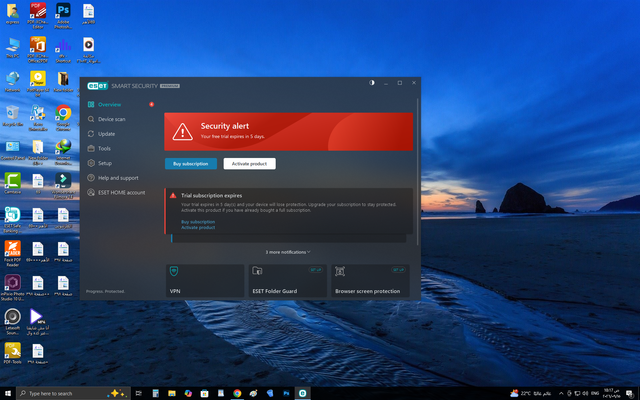Click the Trial subscription expires heading
This screenshot has width=640, height=400.
(x=211, y=196)
